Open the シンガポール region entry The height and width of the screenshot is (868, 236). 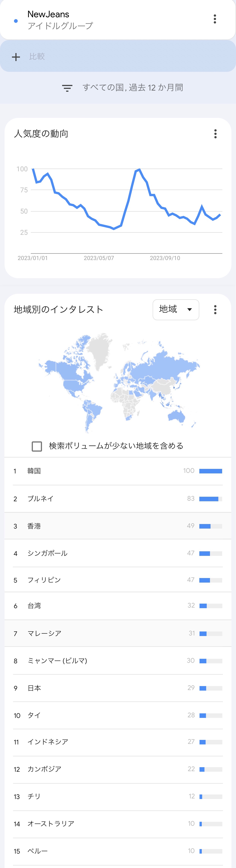[x=118, y=553]
